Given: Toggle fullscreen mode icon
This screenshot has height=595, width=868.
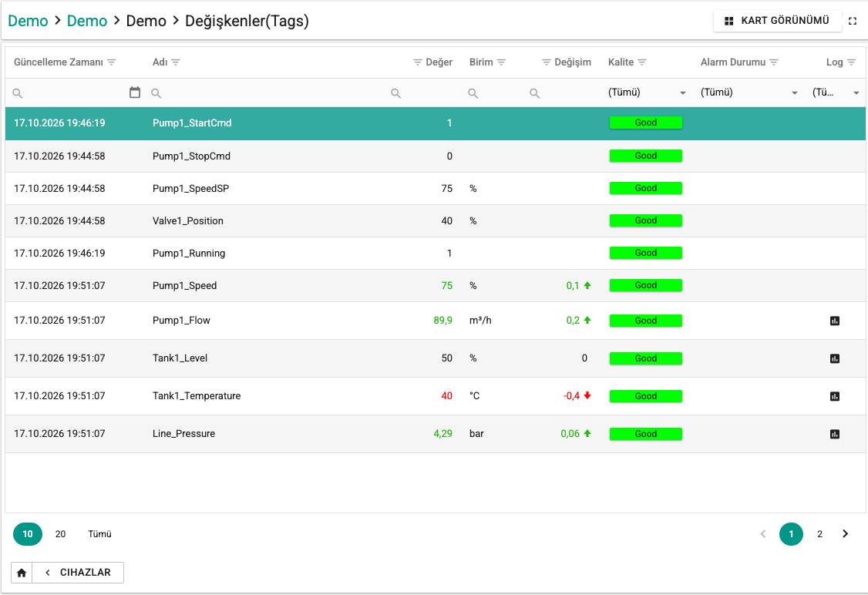Looking at the screenshot, I should click(x=853, y=21).
